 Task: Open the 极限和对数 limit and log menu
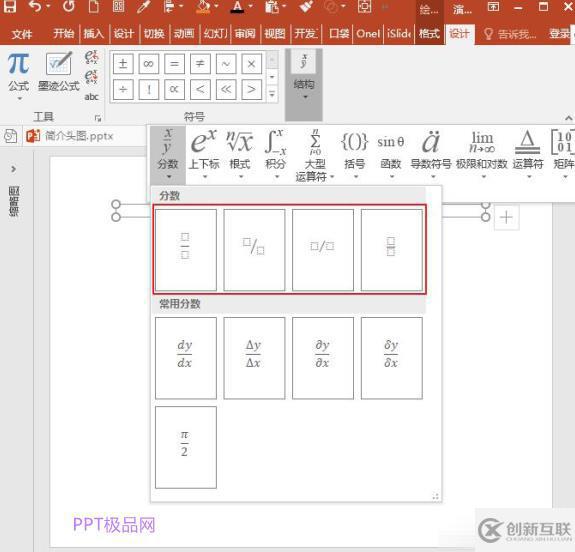[482, 155]
